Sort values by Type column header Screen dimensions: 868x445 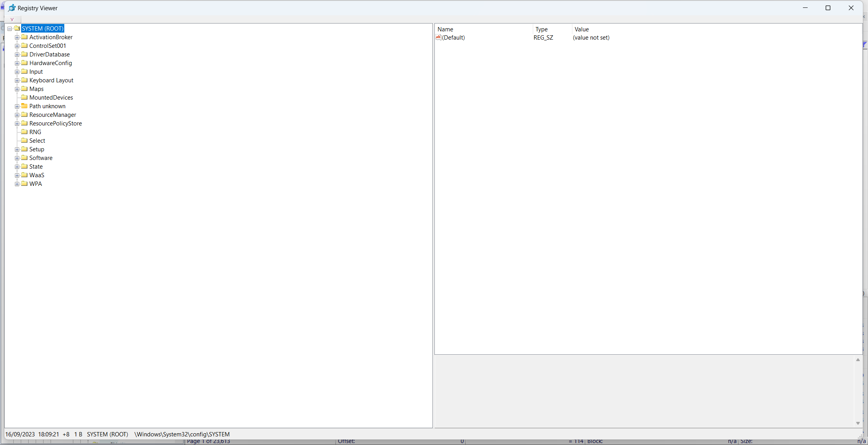tap(552, 29)
